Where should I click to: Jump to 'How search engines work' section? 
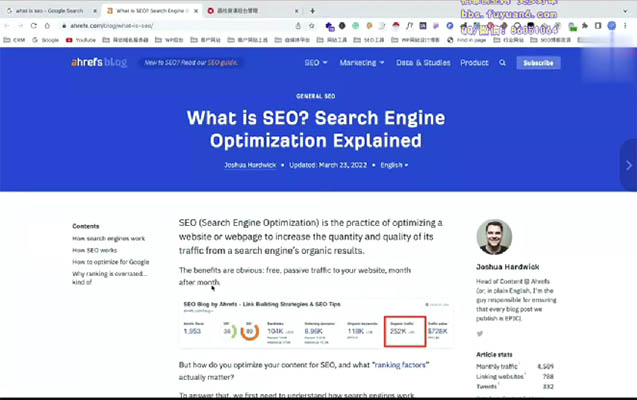[108, 239]
